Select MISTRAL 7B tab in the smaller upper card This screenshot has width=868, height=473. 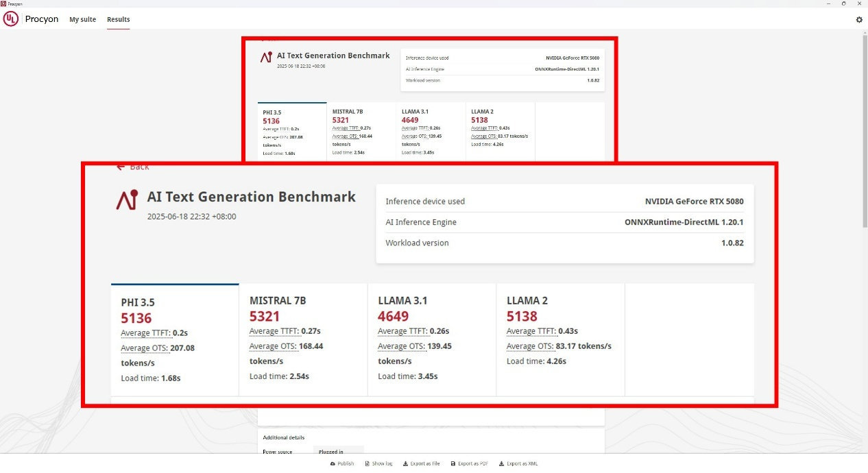[x=361, y=132]
